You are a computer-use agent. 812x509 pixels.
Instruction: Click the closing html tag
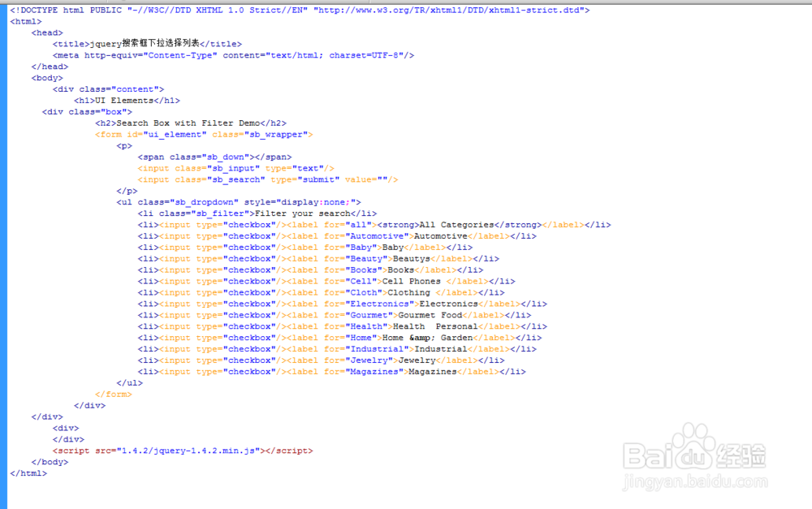click(x=28, y=474)
